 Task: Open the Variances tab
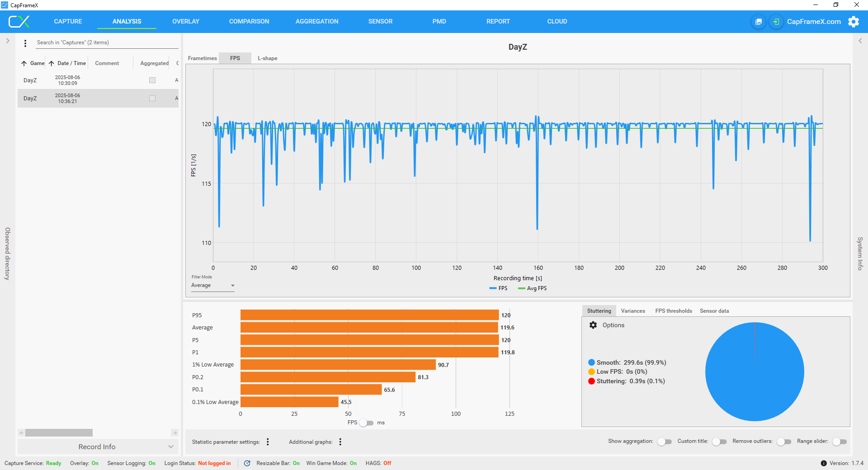[x=633, y=311]
